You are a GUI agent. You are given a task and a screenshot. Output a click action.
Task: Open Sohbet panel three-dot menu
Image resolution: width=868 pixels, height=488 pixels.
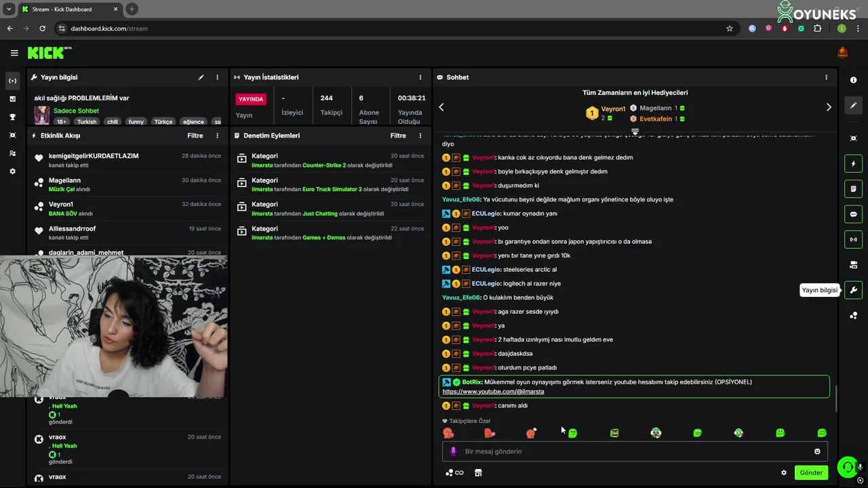[x=826, y=77]
